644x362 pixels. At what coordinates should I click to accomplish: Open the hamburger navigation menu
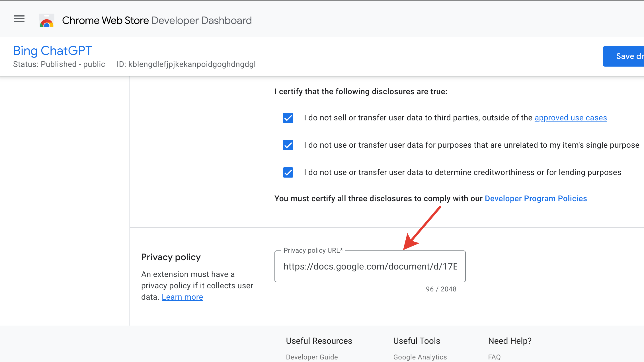19,19
